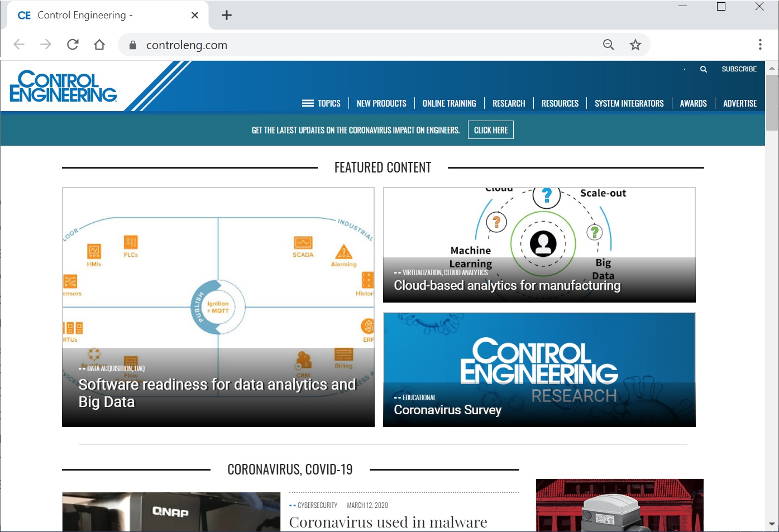Click the coronavirus impact banner text
The width and height of the screenshot is (779, 532).
[x=356, y=130]
